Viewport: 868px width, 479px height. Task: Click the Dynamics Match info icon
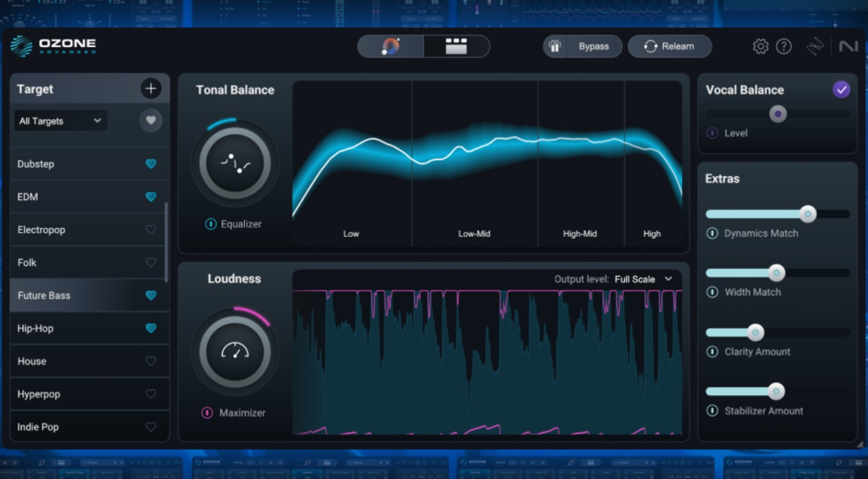(x=713, y=233)
